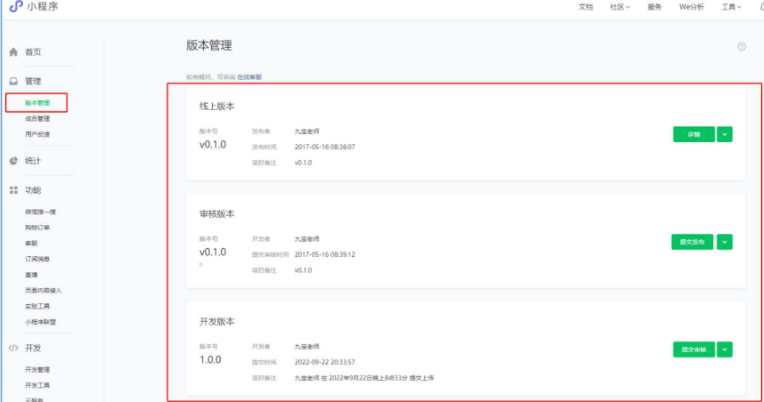
Task: Expand dropdown arrow beside 详情 button
Action: 725,134
